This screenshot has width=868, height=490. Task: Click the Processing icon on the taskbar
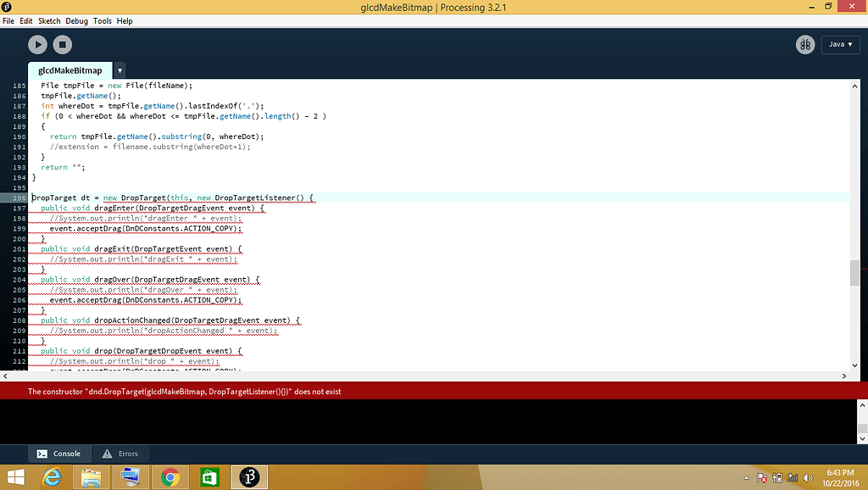click(x=249, y=476)
